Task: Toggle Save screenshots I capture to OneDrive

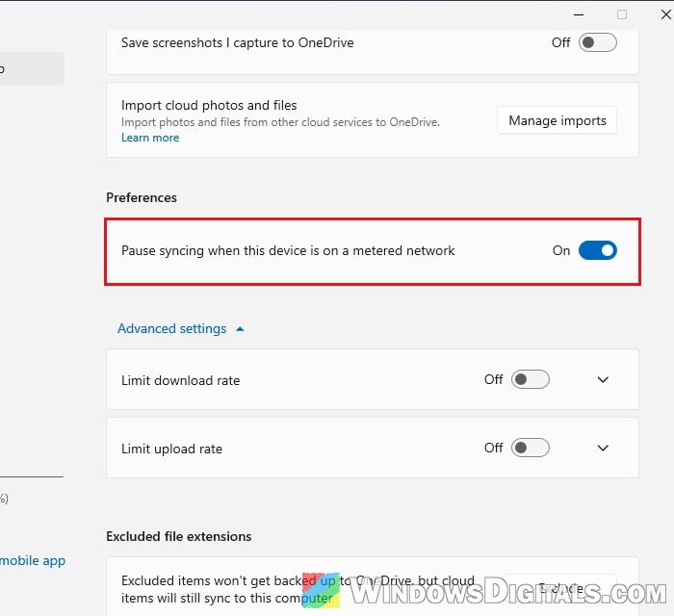Action: point(598,42)
